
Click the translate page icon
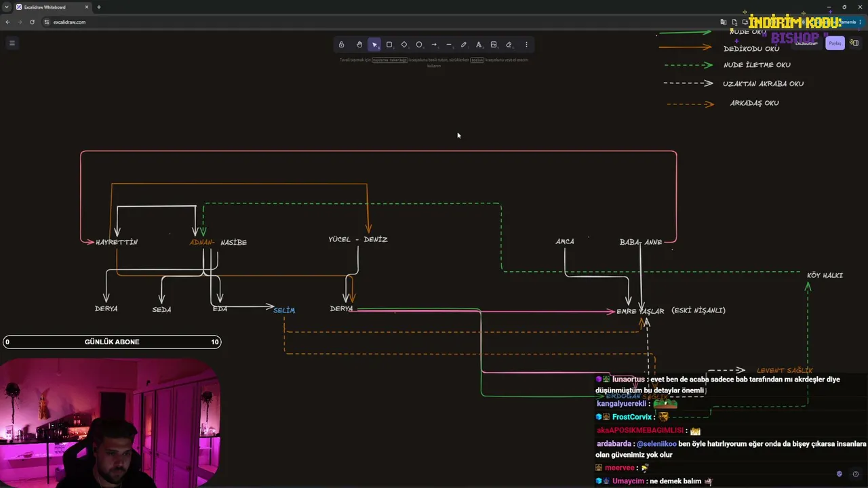(x=725, y=22)
